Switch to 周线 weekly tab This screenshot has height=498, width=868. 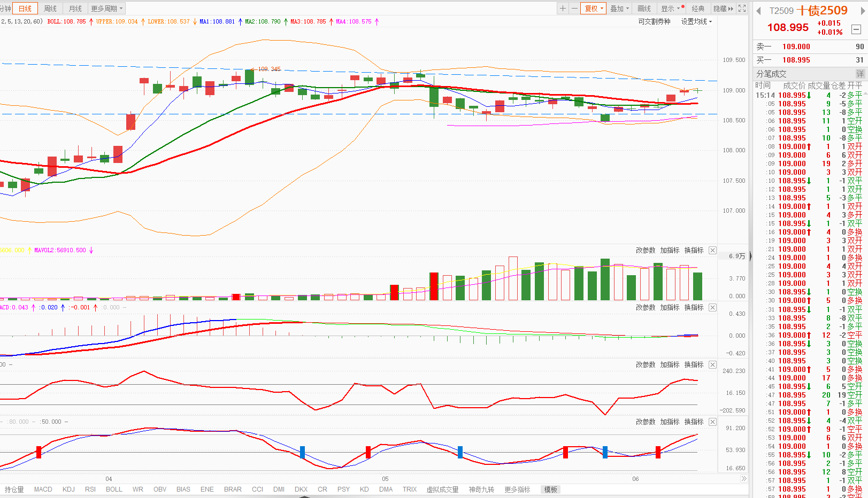(x=50, y=9)
